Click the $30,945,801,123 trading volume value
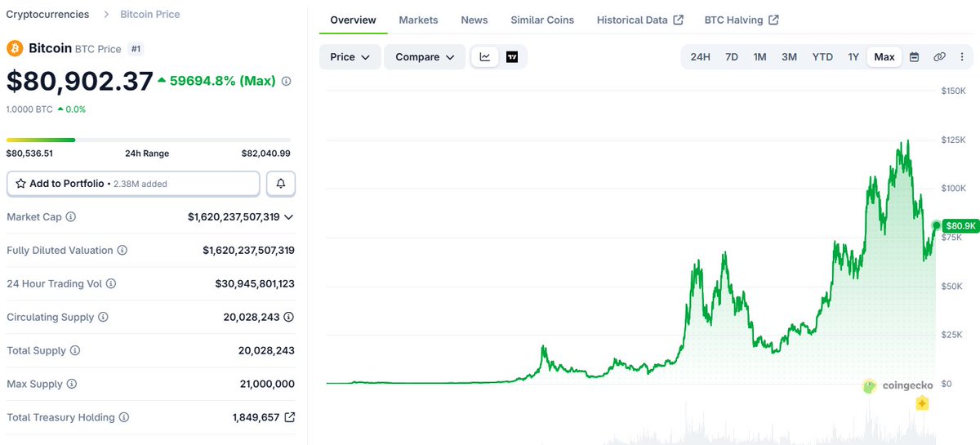 coord(255,284)
